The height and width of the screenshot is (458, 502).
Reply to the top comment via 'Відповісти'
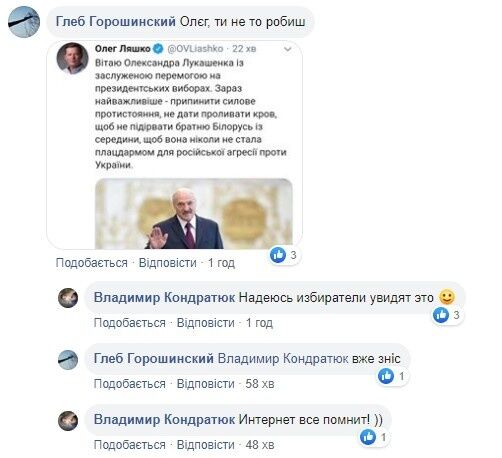click(168, 263)
